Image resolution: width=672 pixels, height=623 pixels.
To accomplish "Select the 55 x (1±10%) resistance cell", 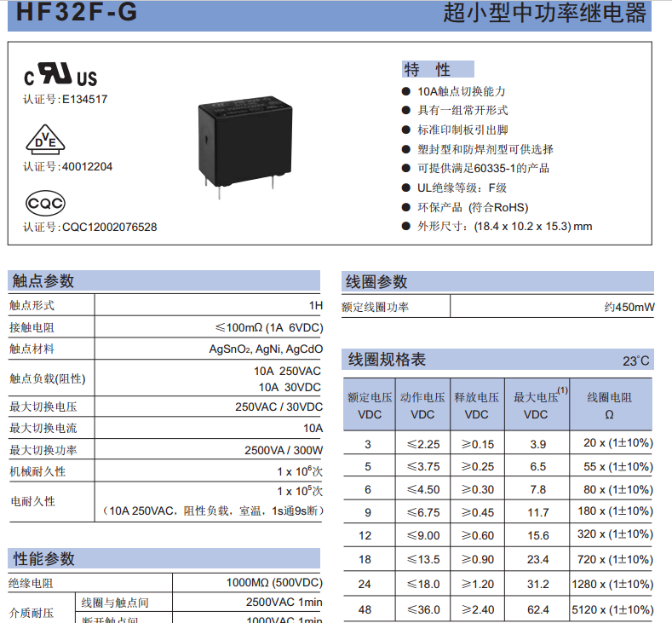I will tap(618, 466).
